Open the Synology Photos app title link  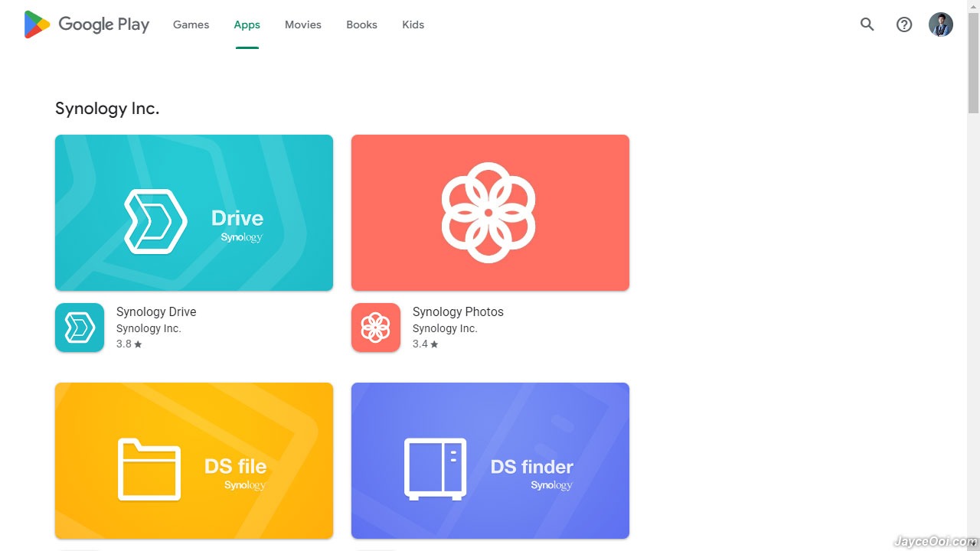tap(458, 311)
